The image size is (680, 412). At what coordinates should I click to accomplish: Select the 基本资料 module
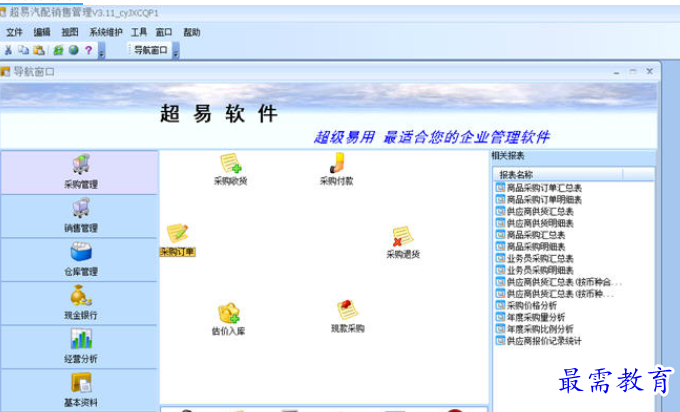coord(79,390)
